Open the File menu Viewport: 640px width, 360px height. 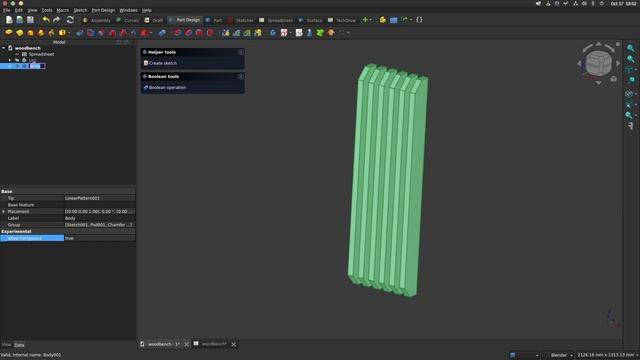(7, 10)
